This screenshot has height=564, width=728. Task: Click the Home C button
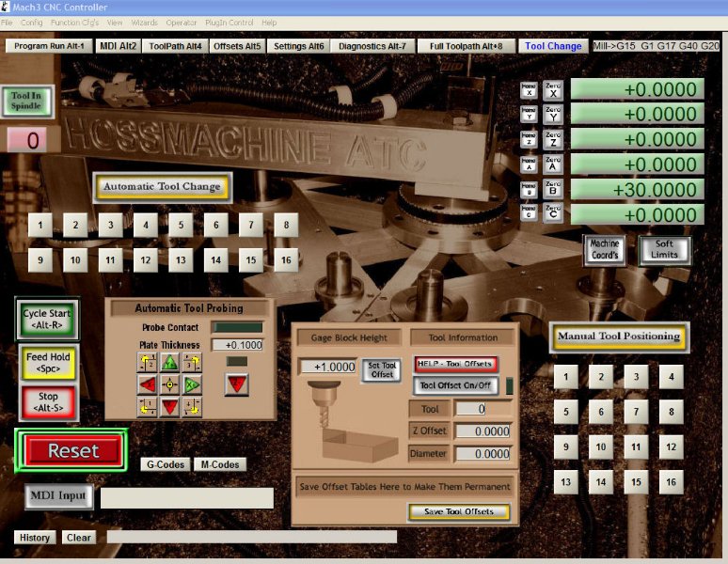pos(529,212)
